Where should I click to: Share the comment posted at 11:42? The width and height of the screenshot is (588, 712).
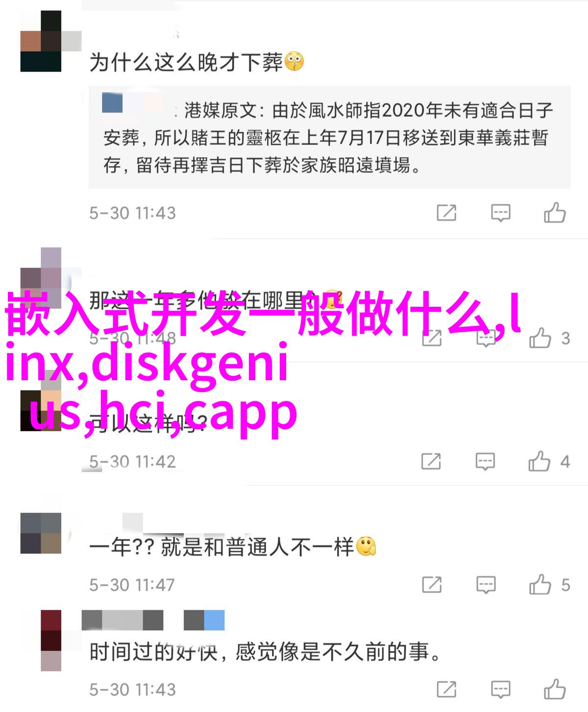pyautogui.click(x=431, y=462)
